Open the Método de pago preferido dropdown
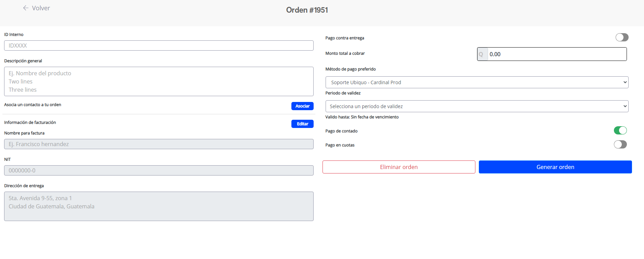Screen dimensions: 644x259 point(476,82)
